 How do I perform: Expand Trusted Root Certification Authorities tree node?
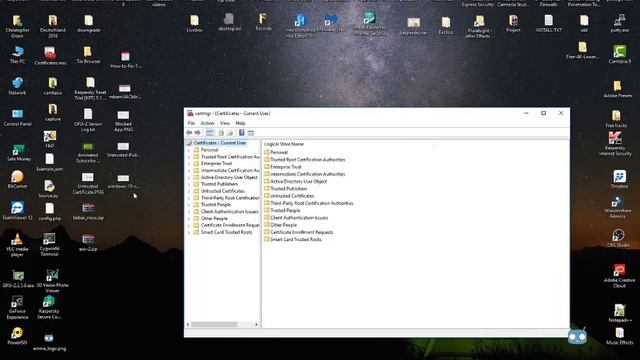189,157
